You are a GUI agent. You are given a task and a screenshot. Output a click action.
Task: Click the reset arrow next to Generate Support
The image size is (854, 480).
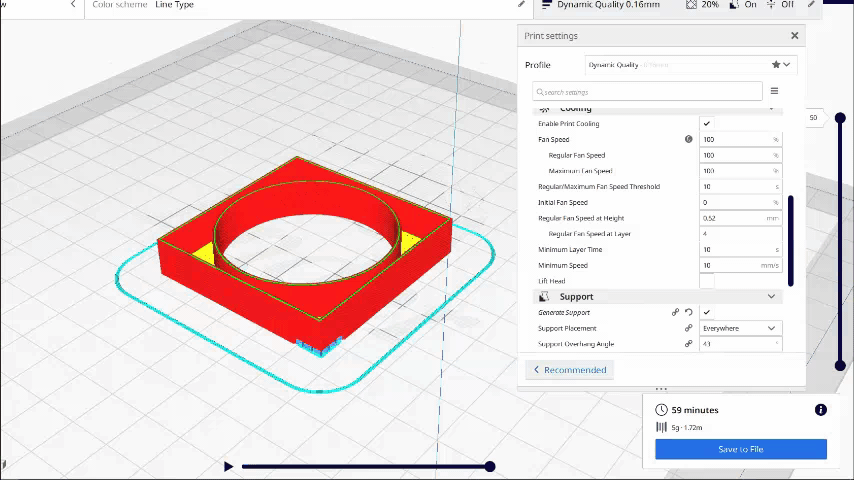(x=689, y=313)
